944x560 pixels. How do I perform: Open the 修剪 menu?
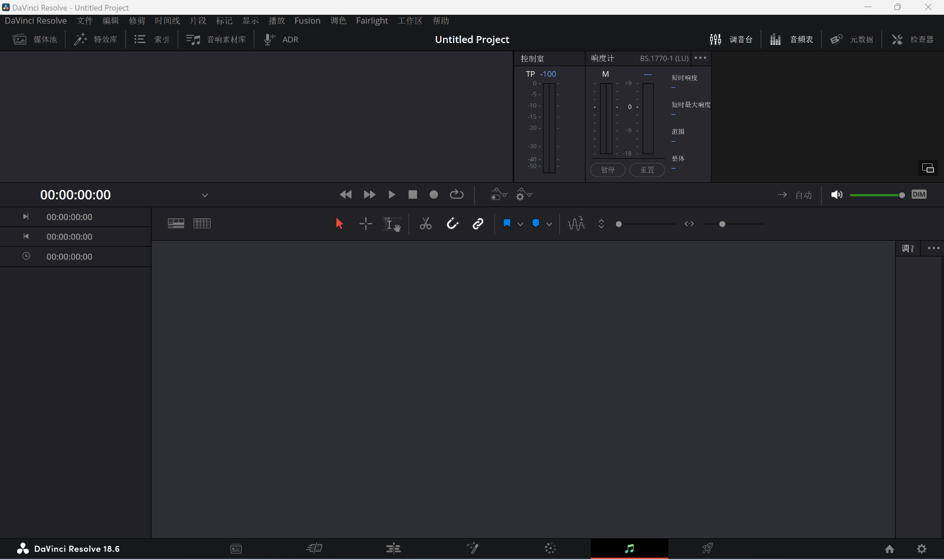click(x=137, y=21)
